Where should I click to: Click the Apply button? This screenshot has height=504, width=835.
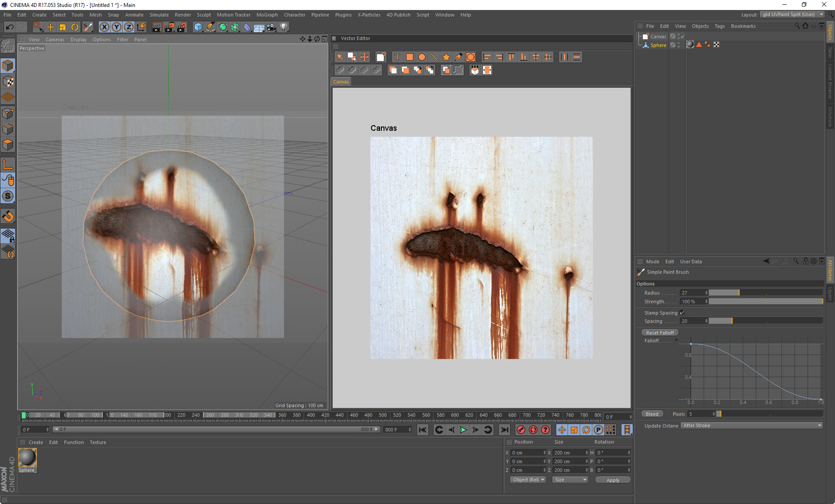coord(613,480)
